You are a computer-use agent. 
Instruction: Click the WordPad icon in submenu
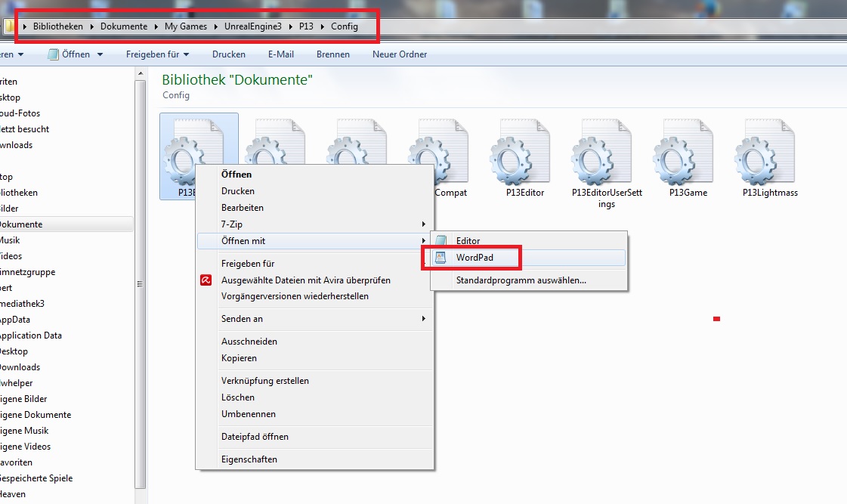(441, 258)
